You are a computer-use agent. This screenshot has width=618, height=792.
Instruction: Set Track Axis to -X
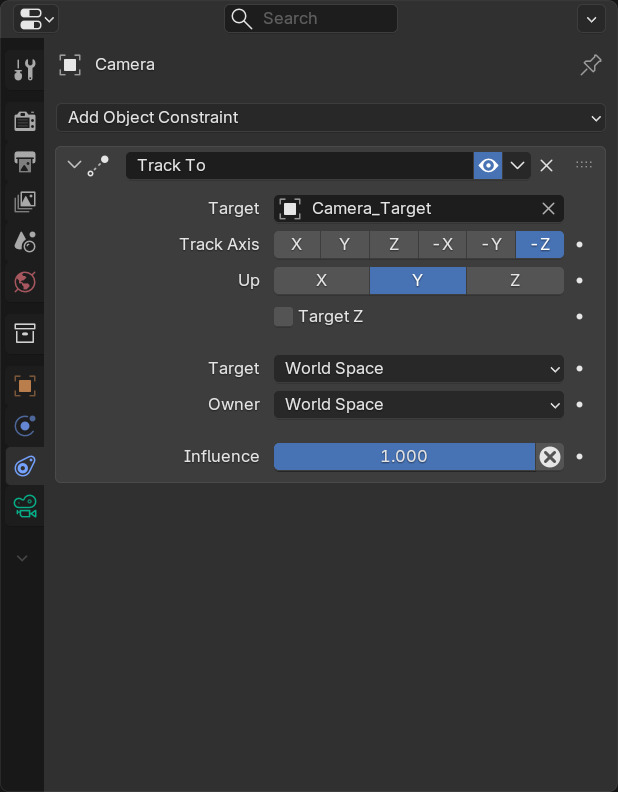point(442,244)
